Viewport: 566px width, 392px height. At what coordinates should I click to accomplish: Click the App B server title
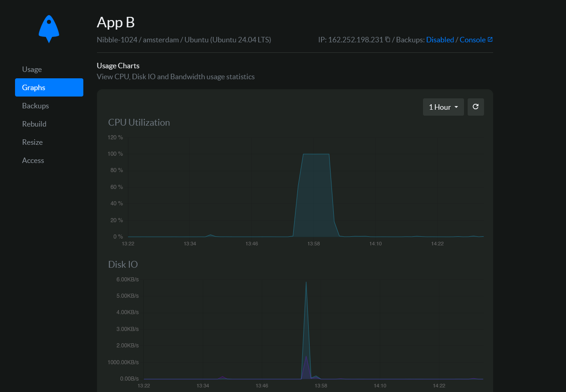(x=116, y=22)
